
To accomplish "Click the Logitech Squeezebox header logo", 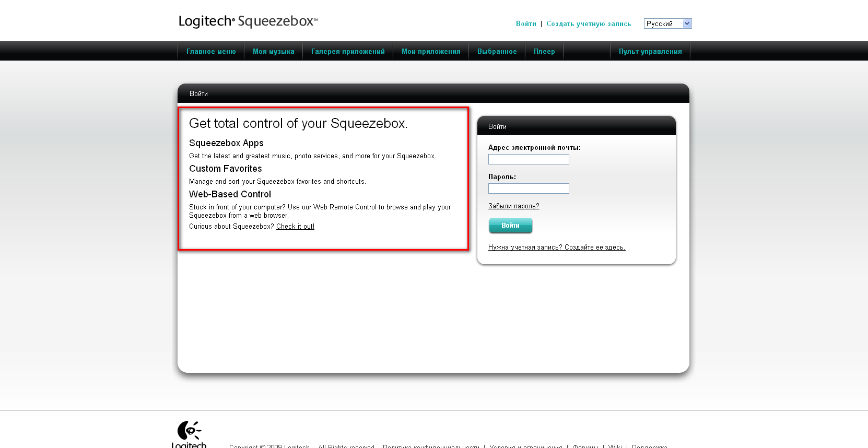I will [x=248, y=21].
